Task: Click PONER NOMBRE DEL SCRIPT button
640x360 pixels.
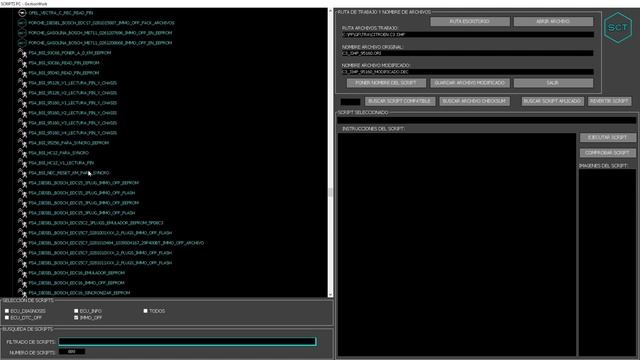Action: click(x=386, y=83)
